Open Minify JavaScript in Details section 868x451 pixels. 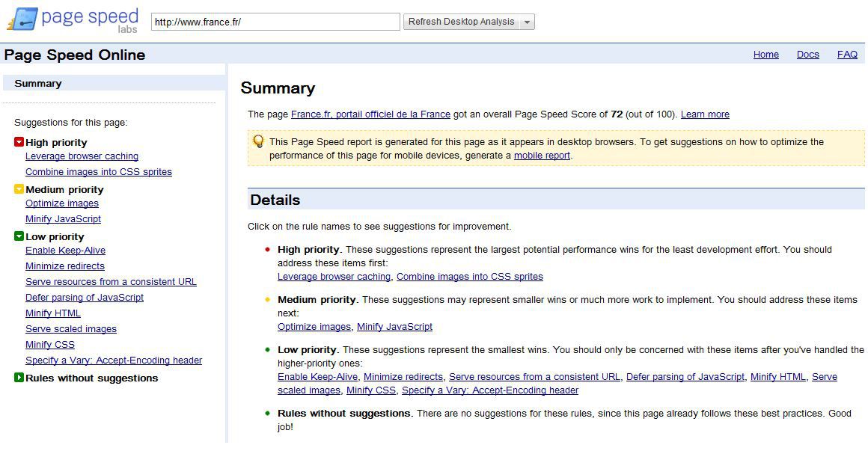click(x=394, y=327)
